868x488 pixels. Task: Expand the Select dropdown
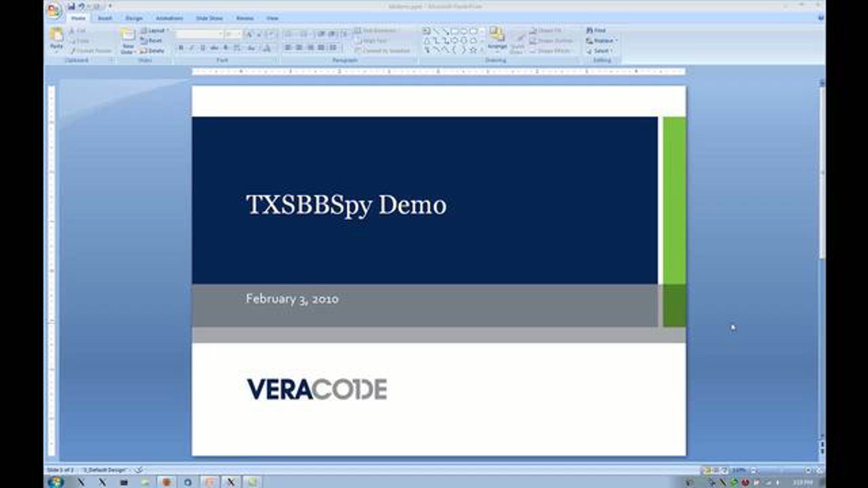click(611, 51)
